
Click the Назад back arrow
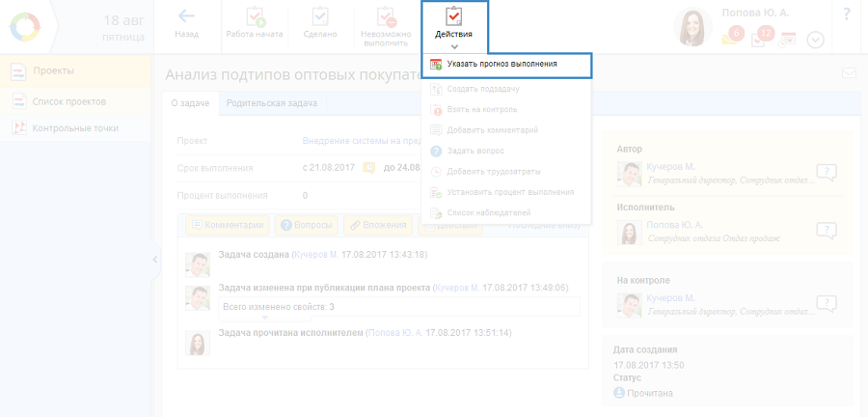[x=186, y=23]
